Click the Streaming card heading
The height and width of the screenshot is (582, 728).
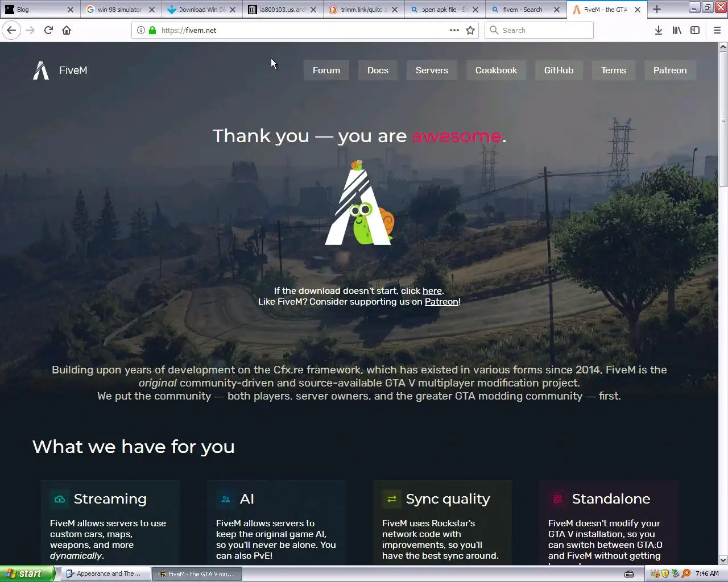click(x=110, y=499)
